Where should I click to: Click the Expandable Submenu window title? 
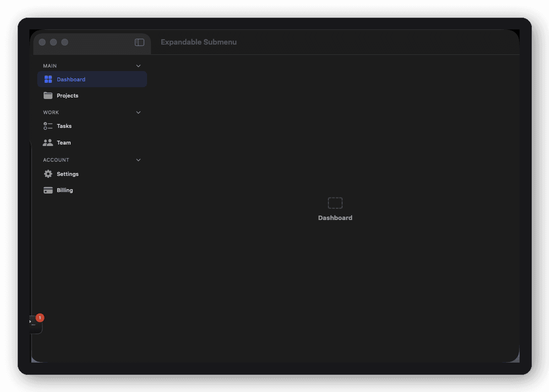coord(199,42)
